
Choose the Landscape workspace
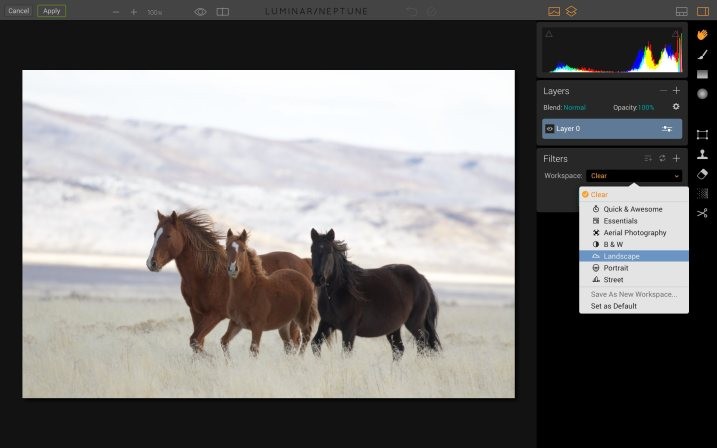coord(634,256)
